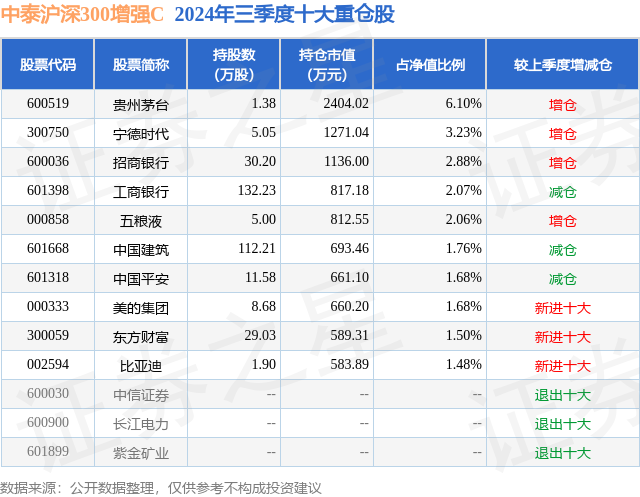Click the 股票简称 column header

tap(141, 64)
